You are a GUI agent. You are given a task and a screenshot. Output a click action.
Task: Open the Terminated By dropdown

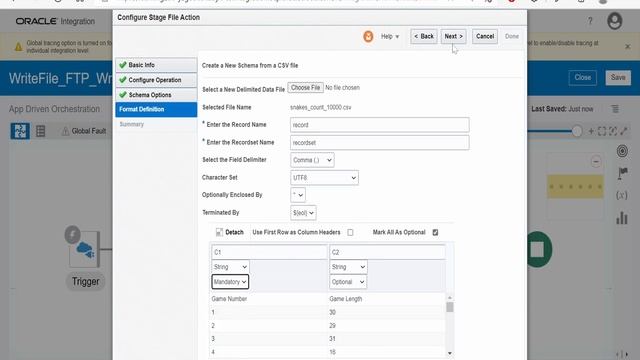pos(303,213)
